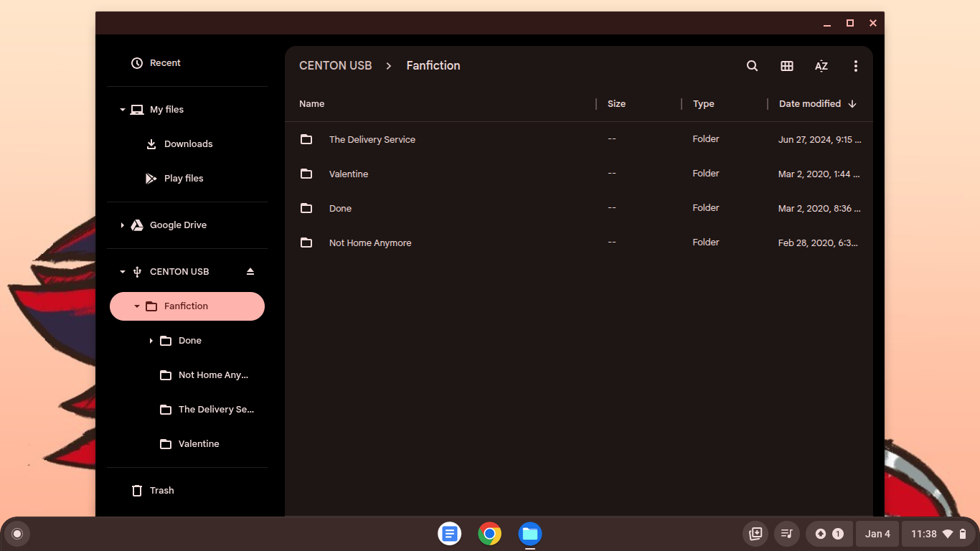Open Google Docs from the shelf
The image size is (980, 551).
click(x=450, y=534)
